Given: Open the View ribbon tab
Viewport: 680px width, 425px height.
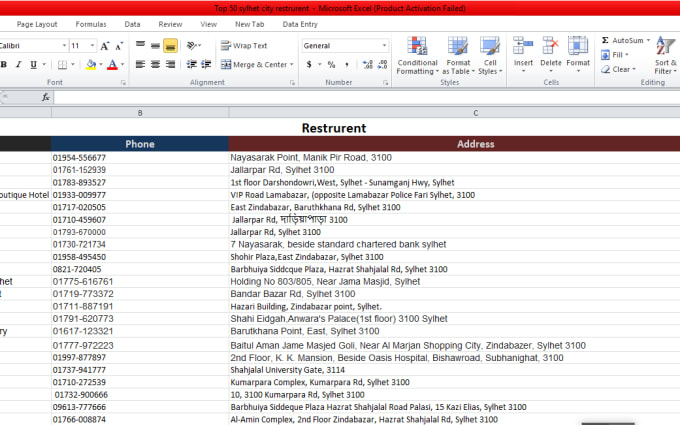Looking at the screenshot, I should [x=209, y=24].
